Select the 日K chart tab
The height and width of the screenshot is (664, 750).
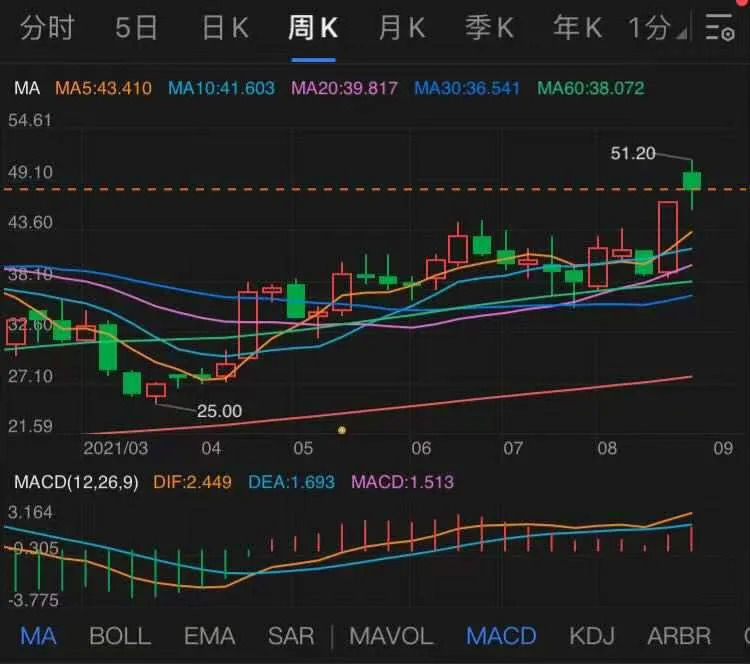click(x=225, y=27)
